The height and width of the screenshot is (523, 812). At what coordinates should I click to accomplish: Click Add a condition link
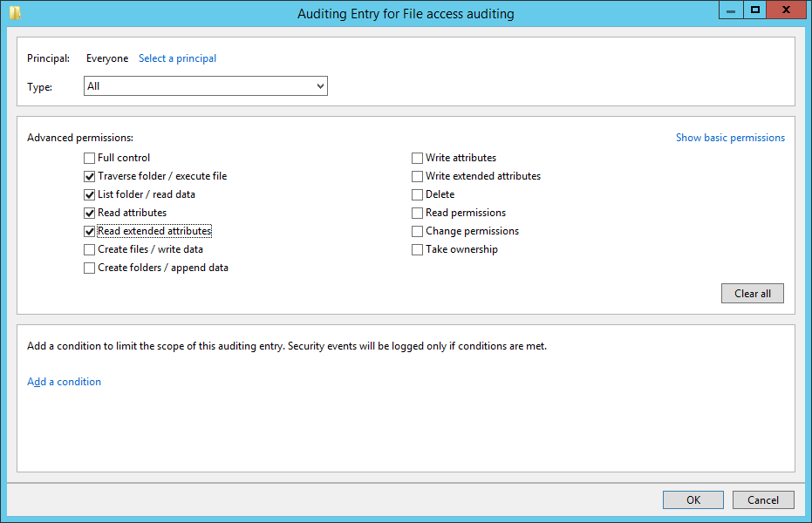[x=65, y=382]
